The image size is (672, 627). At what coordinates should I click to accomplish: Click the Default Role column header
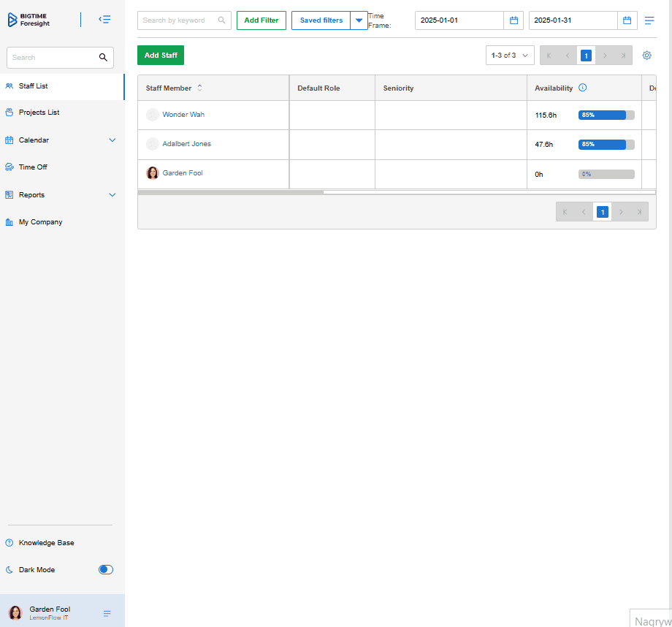pos(332,88)
